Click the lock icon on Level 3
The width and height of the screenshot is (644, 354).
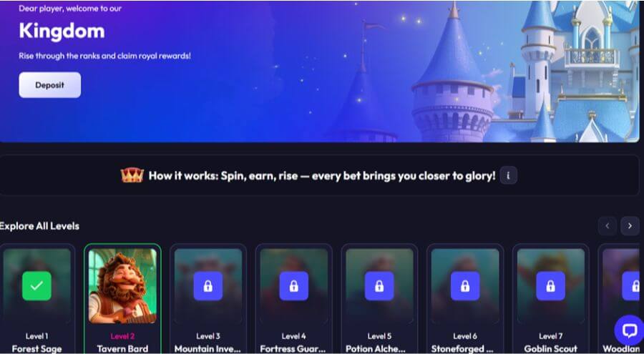click(x=208, y=286)
